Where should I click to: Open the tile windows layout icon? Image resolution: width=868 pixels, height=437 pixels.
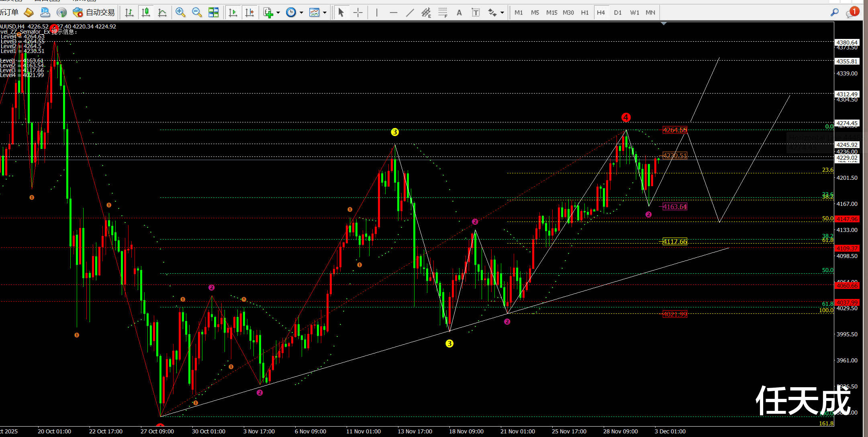pyautogui.click(x=213, y=12)
